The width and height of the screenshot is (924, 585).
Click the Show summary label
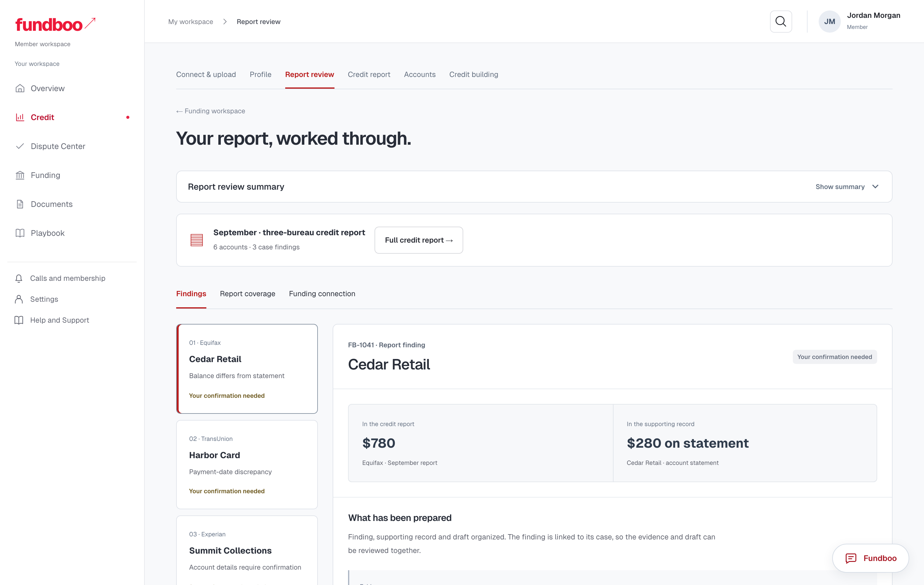[x=840, y=187]
